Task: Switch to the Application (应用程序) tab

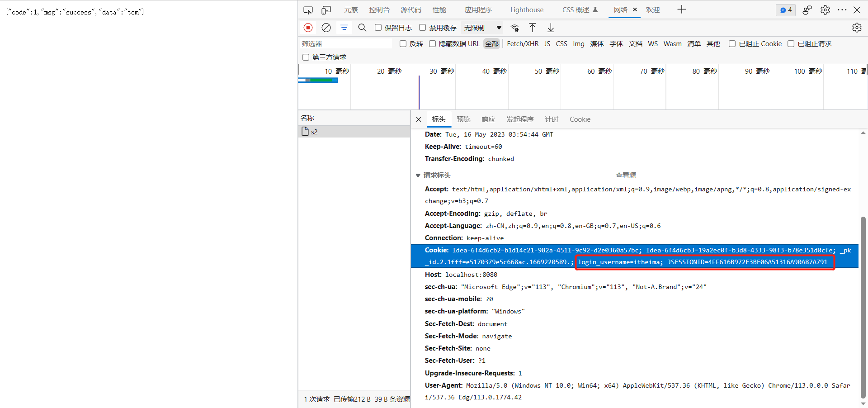Action: 478,10
